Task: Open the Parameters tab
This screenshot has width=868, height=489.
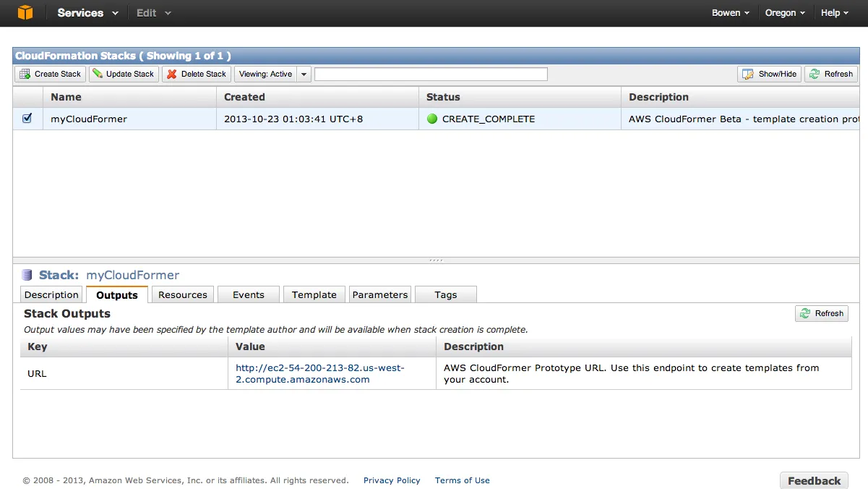Action: coord(380,294)
